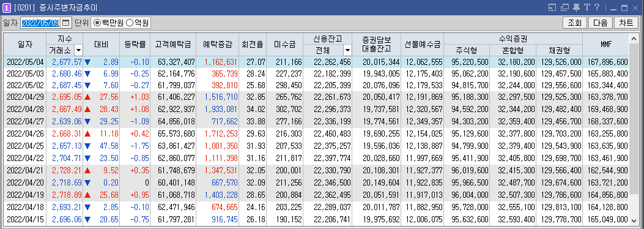The height and width of the screenshot is (229, 644).
Task: Select the 2022/04/19 date cell
Action: (x=25, y=194)
